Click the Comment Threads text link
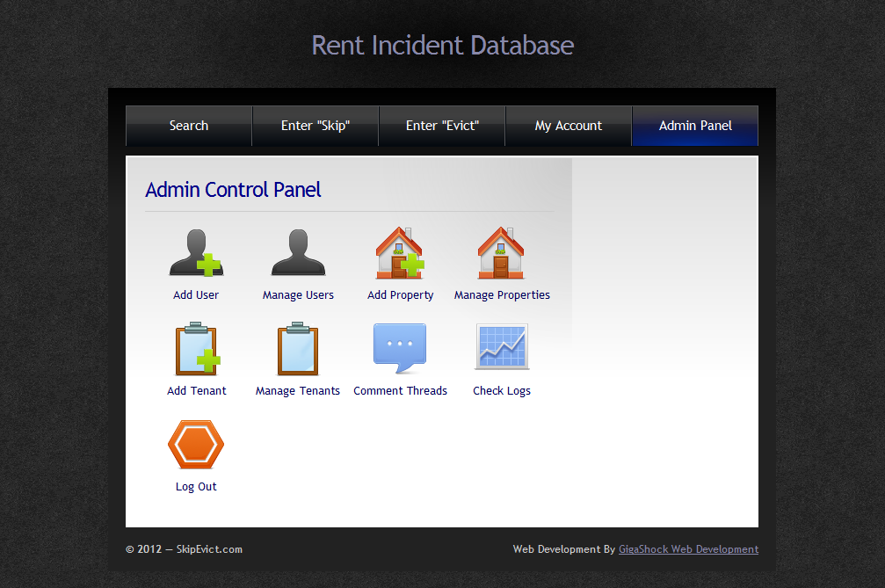Screen dimensions: 885x588 pos(400,391)
